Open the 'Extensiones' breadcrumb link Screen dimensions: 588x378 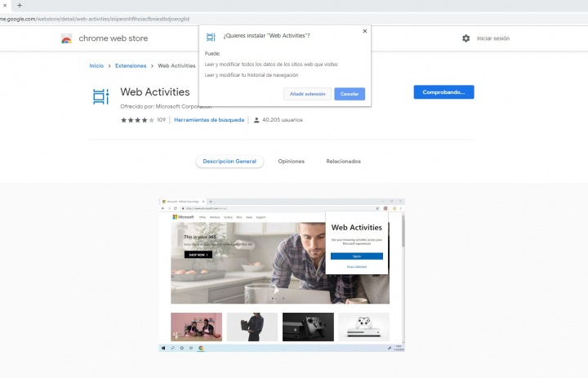click(131, 65)
